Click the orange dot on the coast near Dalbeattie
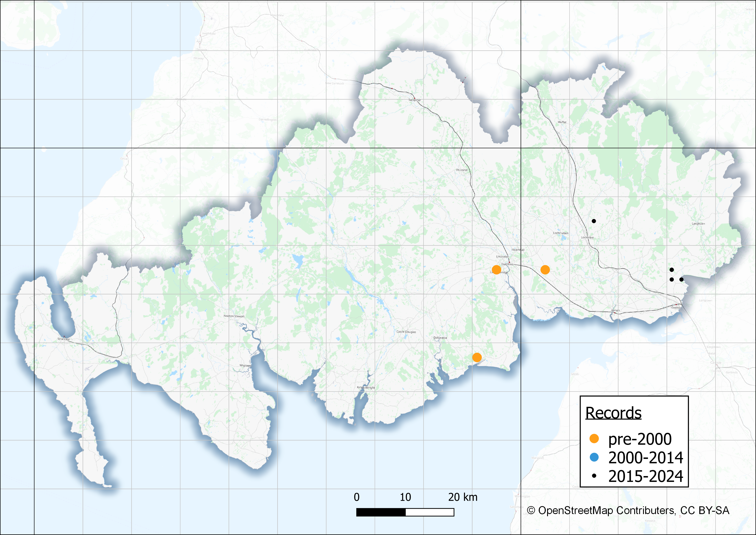This screenshot has width=756, height=535. [477, 357]
